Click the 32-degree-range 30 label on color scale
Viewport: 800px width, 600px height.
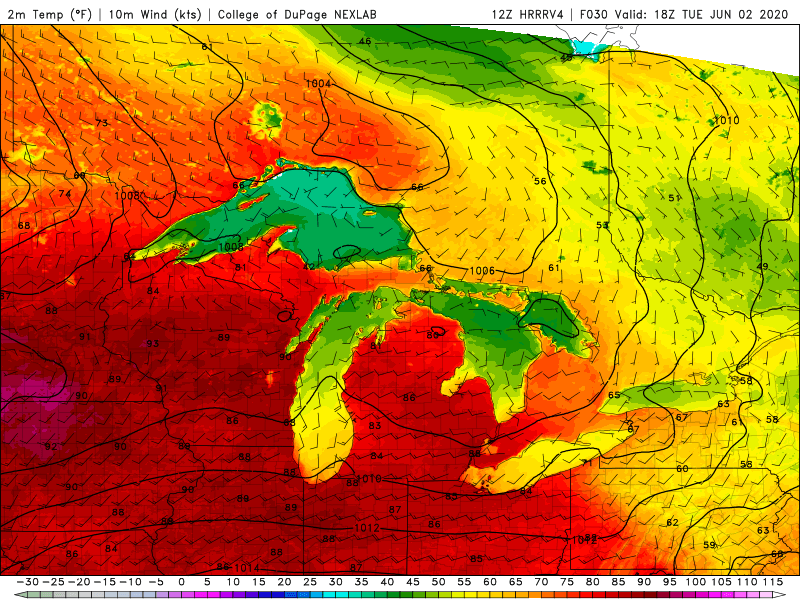click(336, 582)
